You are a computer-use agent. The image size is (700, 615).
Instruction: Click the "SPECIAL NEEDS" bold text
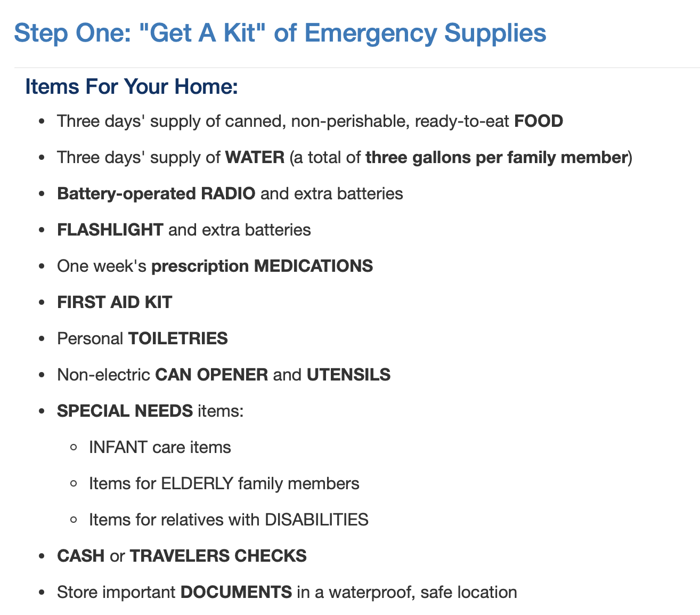125,411
